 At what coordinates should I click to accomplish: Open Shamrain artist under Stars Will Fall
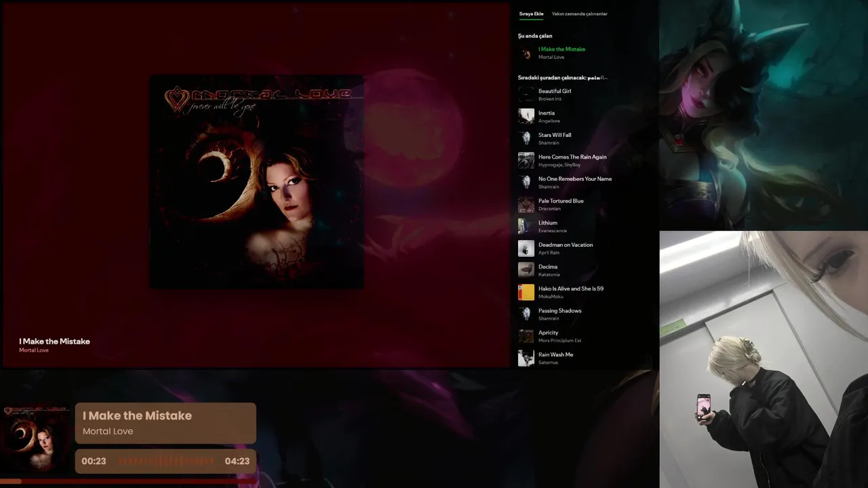pos(549,143)
